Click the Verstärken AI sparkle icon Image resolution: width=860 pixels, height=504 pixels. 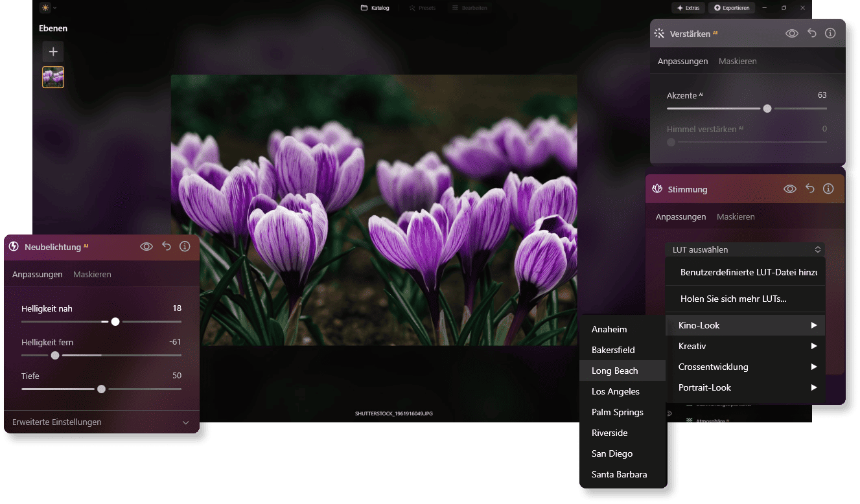coord(660,32)
